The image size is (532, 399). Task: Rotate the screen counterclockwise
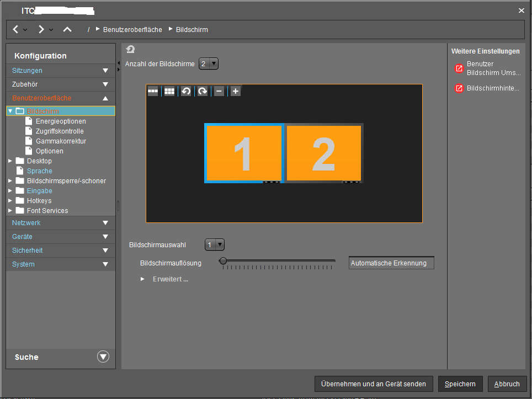[186, 91]
